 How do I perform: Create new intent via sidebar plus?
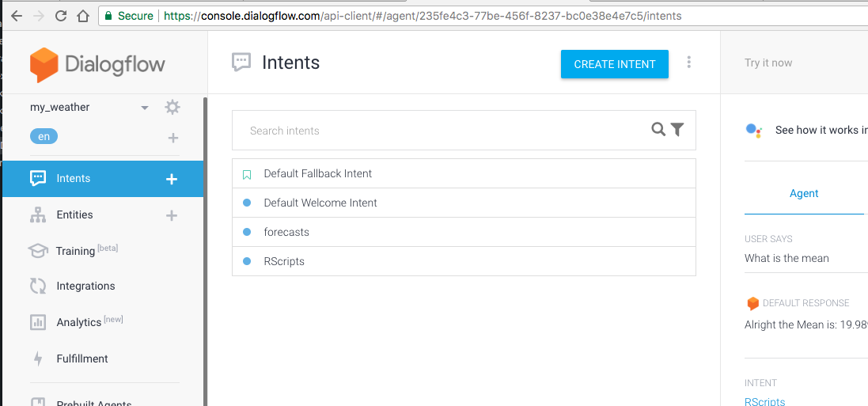coord(172,179)
